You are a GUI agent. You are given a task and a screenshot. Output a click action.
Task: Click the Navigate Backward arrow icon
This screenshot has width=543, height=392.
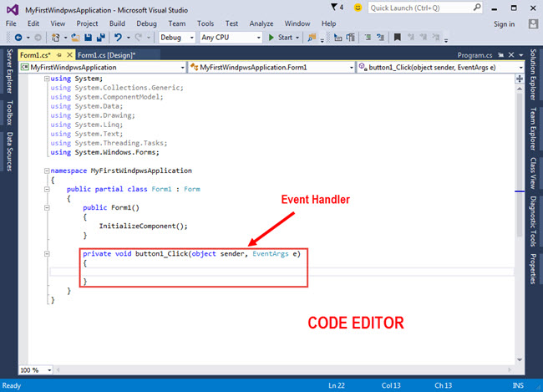pyautogui.click(x=18, y=38)
